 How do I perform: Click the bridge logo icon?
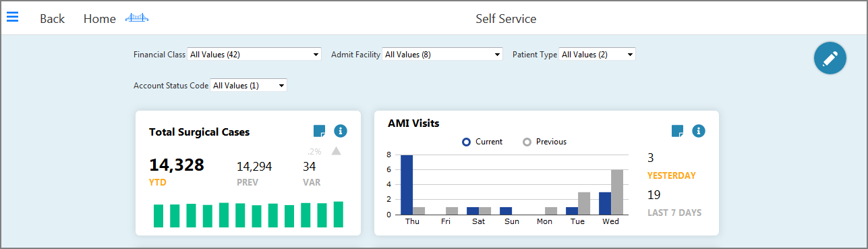tap(137, 18)
